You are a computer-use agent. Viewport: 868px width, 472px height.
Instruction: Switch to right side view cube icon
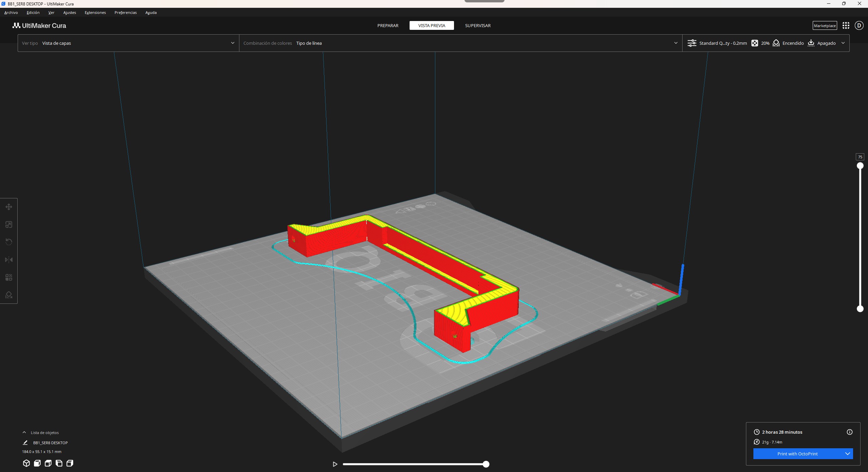click(70, 463)
